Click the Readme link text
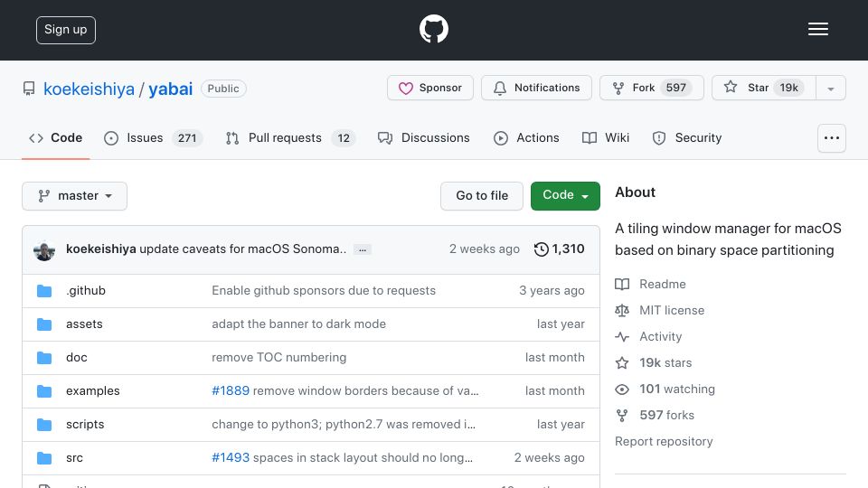 pos(662,285)
